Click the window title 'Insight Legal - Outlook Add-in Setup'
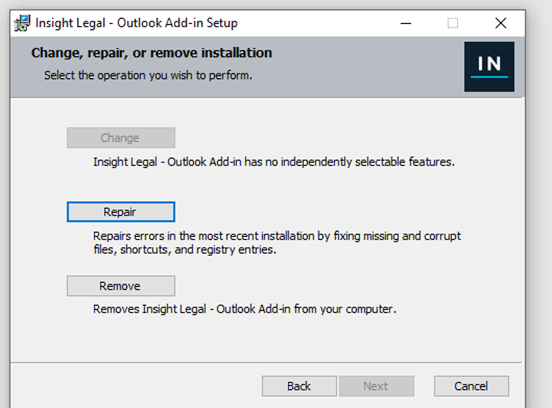The width and height of the screenshot is (552, 408). tap(137, 23)
